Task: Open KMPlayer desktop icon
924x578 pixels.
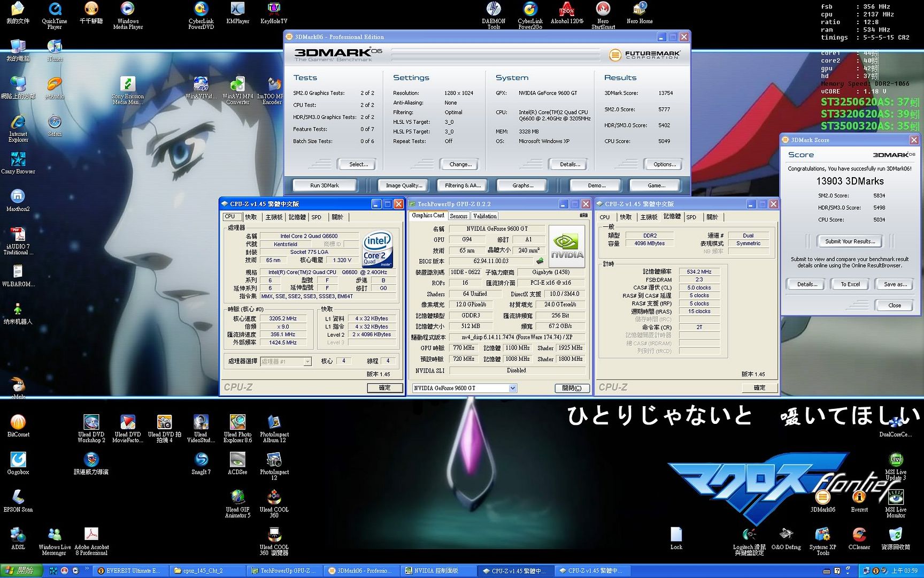Action: click(237, 13)
